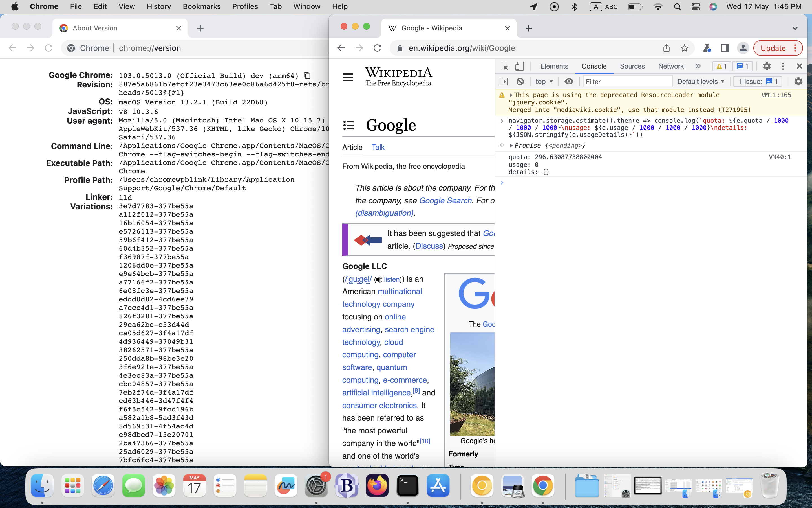
Task: Click the chrome://version address bar
Action: coord(195,48)
